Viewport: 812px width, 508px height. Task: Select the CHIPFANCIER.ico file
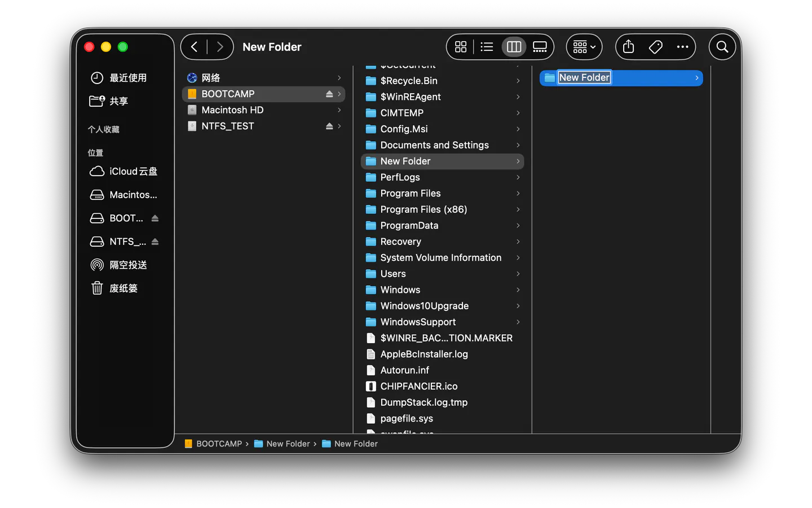442,386
